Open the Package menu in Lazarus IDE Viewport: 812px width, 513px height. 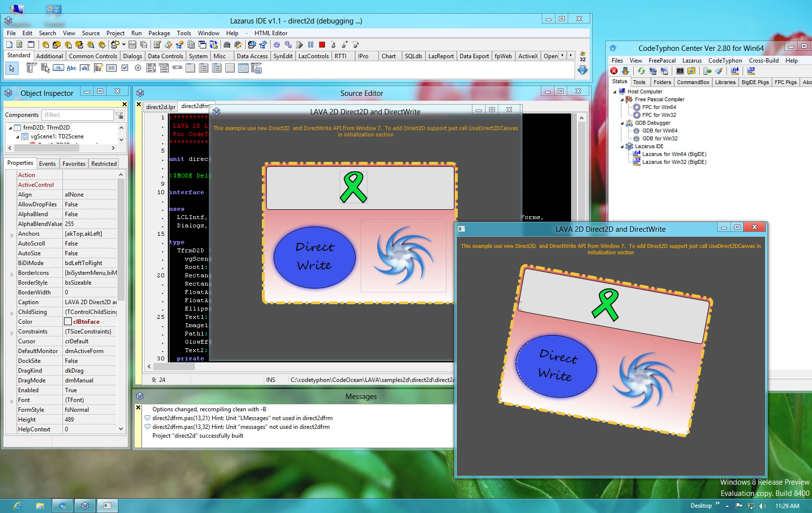tap(159, 33)
